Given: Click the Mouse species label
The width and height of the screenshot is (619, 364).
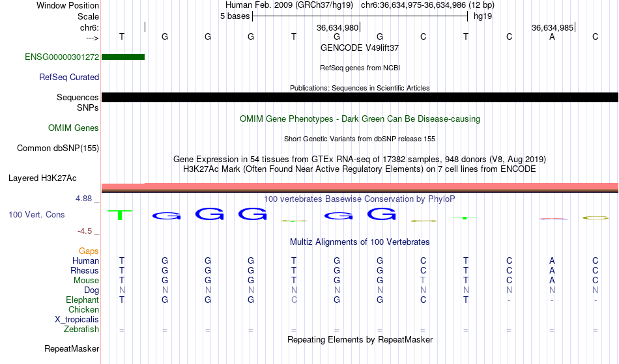Looking at the screenshot, I should coord(86,281).
